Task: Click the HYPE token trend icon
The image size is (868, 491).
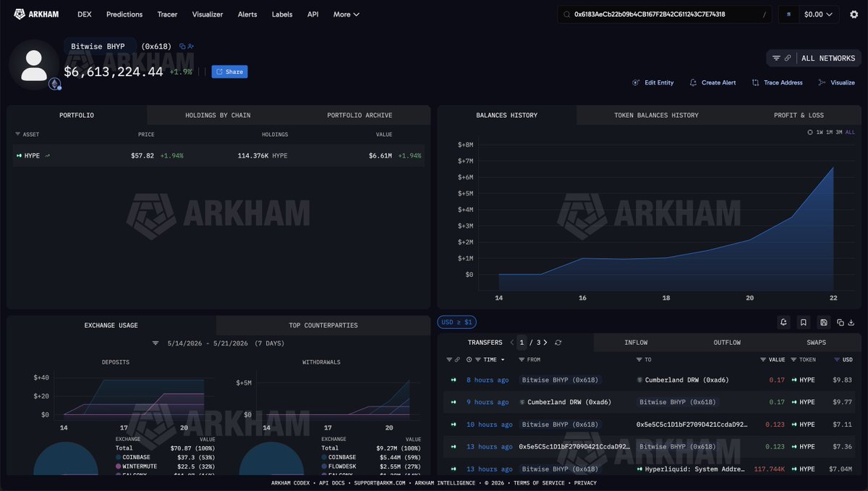Action: (48, 155)
